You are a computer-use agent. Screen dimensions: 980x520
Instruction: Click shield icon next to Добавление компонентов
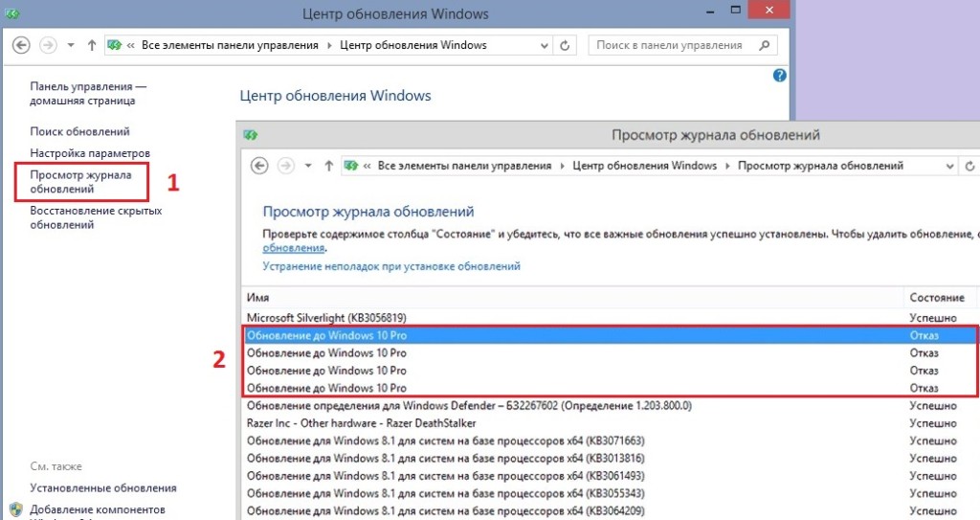click(16, 510)
